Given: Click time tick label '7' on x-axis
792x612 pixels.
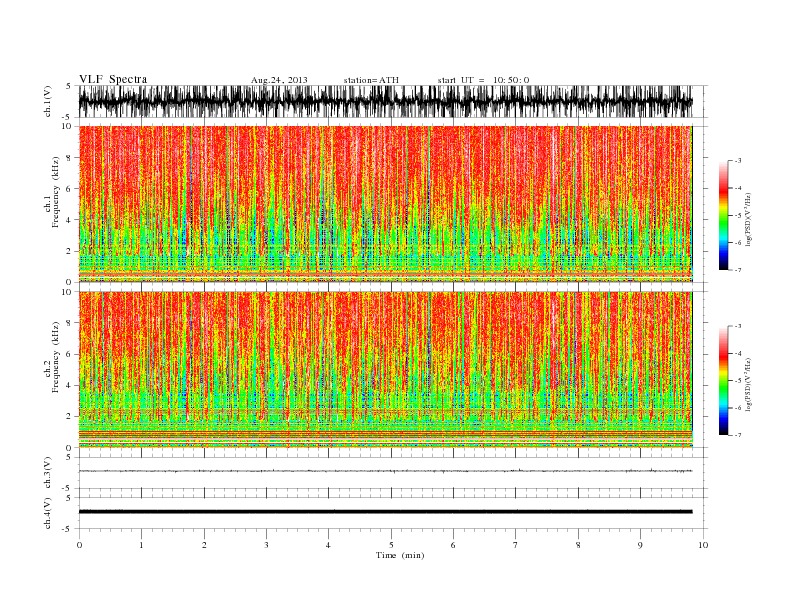Looking at the screenshot, I should [x=516, y=545].
